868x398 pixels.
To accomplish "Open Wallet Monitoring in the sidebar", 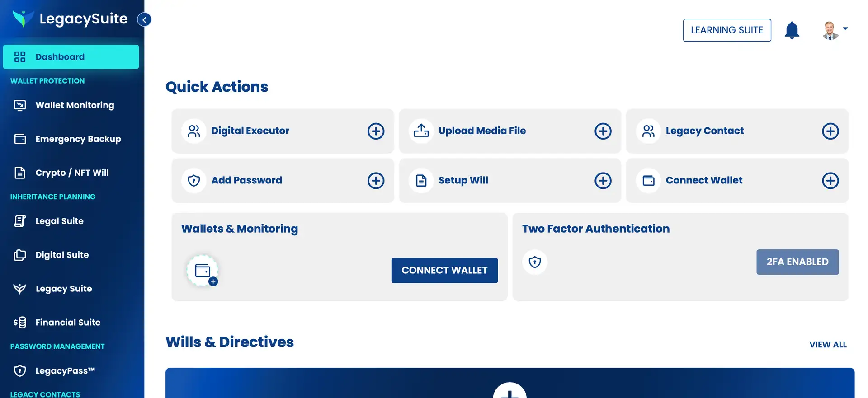I will pos(75,105).
